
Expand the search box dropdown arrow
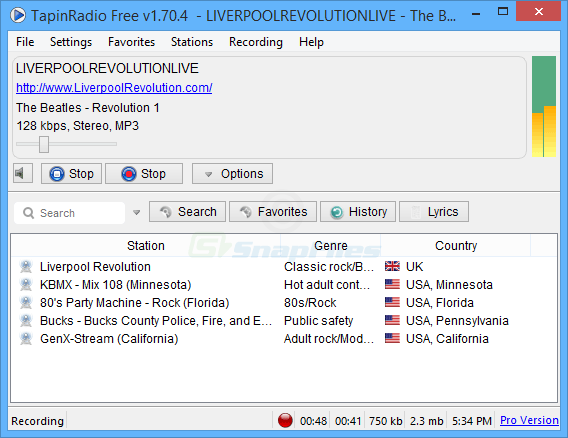136,213
